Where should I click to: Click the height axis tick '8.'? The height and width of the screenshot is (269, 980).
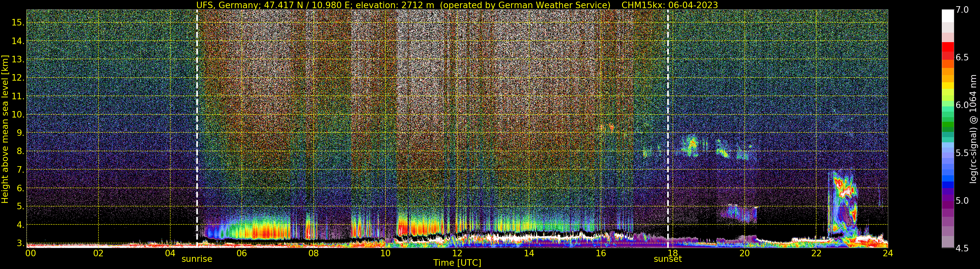(x=20, y=151)
